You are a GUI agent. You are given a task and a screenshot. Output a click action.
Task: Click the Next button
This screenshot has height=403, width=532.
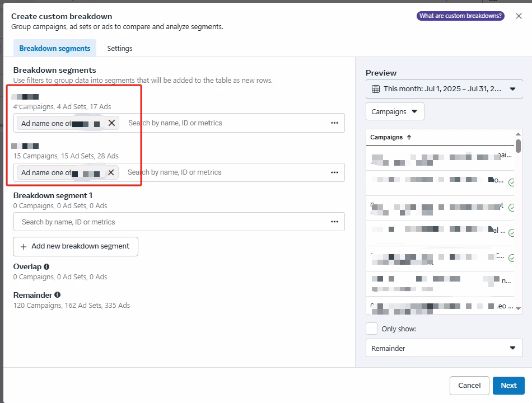508,385
